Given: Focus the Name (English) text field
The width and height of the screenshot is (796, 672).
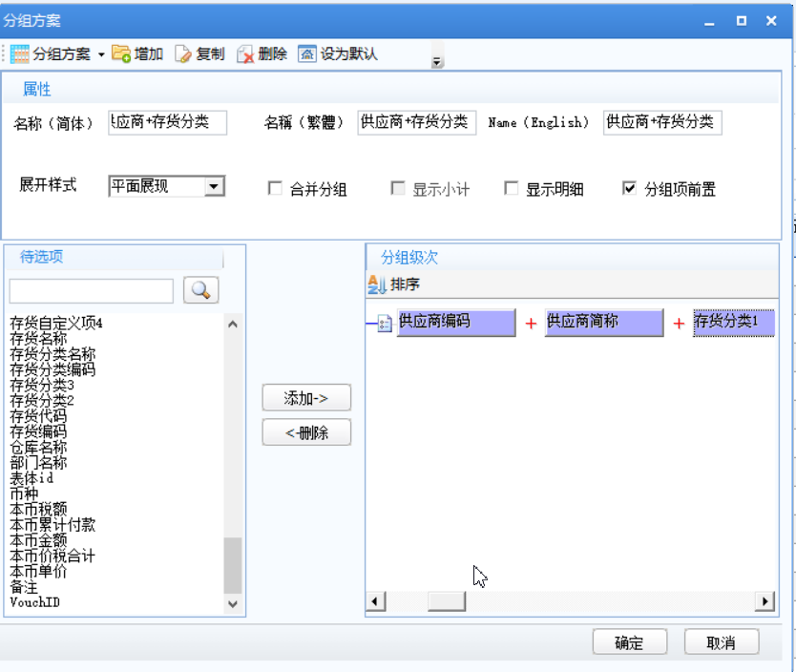Looking at the screenshot, I should (x=662, y=122).
